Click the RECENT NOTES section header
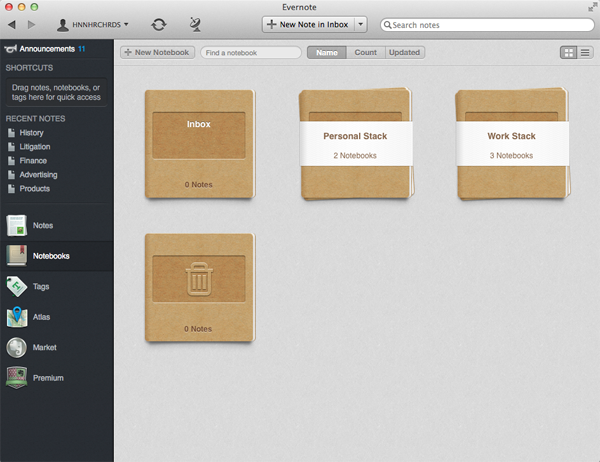The width and height of the screenshot is (600, 462). [35, 119]
